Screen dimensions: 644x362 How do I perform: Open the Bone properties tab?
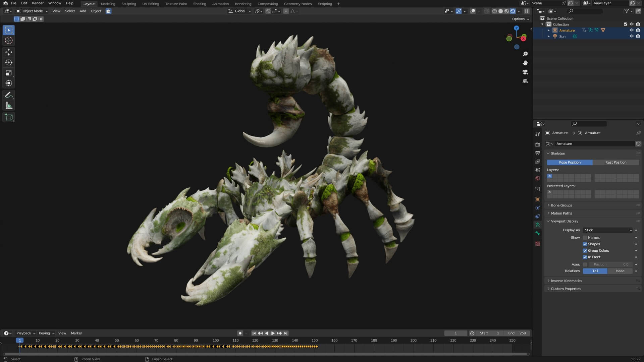point(538,233)
